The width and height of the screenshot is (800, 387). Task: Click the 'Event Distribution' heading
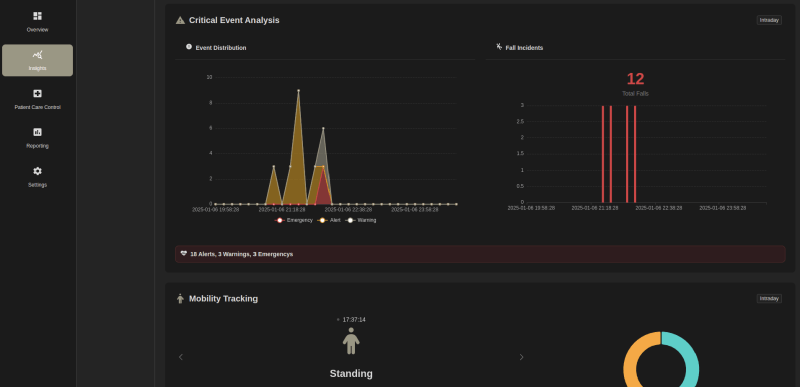[x=221, y=48]
